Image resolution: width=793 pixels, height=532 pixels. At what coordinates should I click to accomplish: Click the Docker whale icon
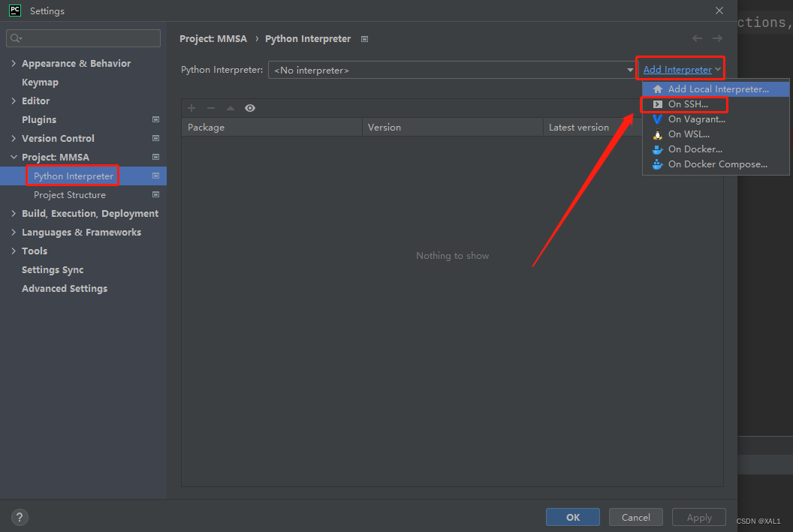pyautogui.click(x=658, y=149)
